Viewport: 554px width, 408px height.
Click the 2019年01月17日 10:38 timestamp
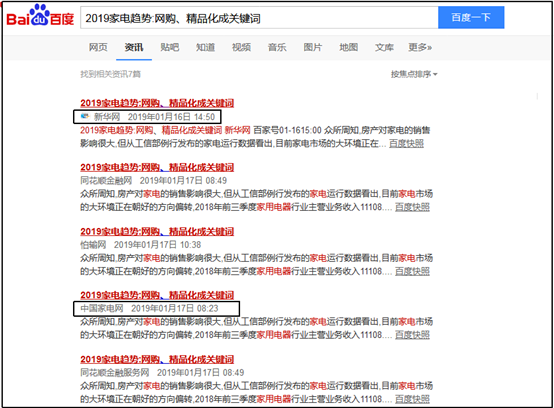click(x=158, y=245)
